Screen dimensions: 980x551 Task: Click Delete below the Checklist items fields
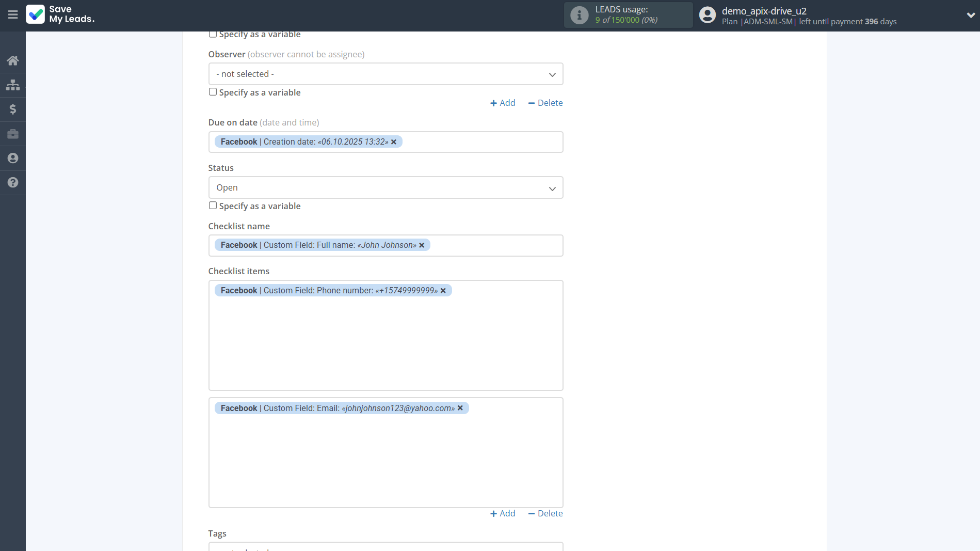545,513
